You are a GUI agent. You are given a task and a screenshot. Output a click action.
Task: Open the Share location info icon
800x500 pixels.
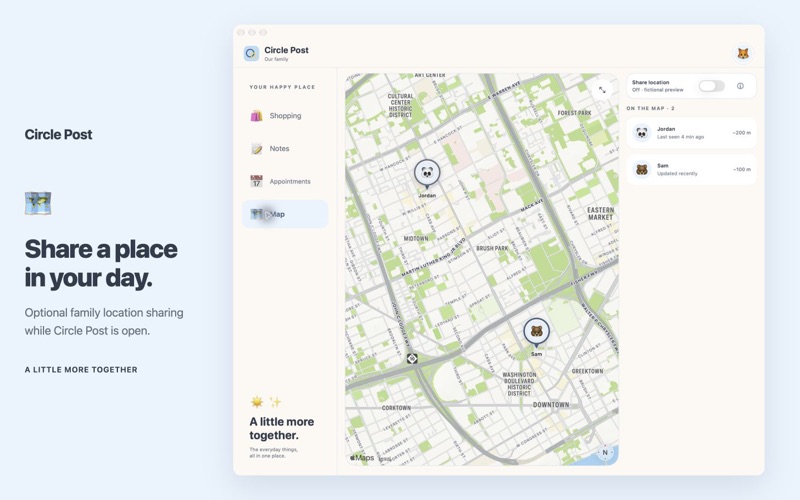click(x=740, y=86)
